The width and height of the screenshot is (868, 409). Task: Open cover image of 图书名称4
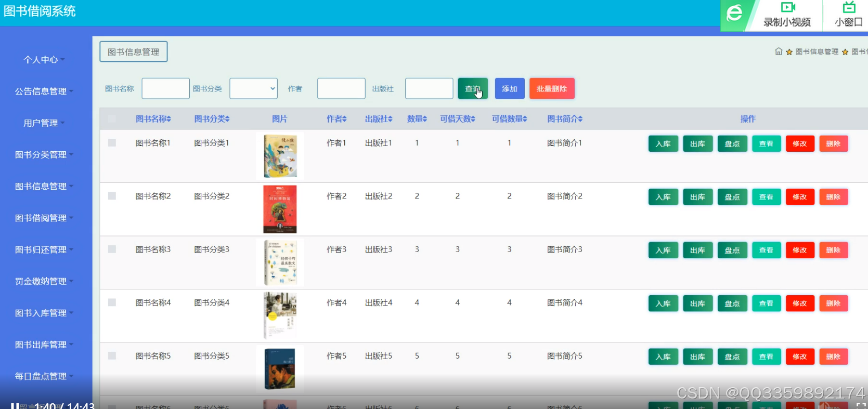[280, 315]
